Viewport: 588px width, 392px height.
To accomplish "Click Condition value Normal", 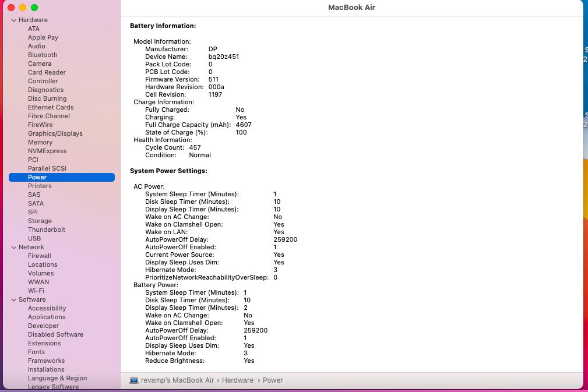I will click(x=199, y=155).
